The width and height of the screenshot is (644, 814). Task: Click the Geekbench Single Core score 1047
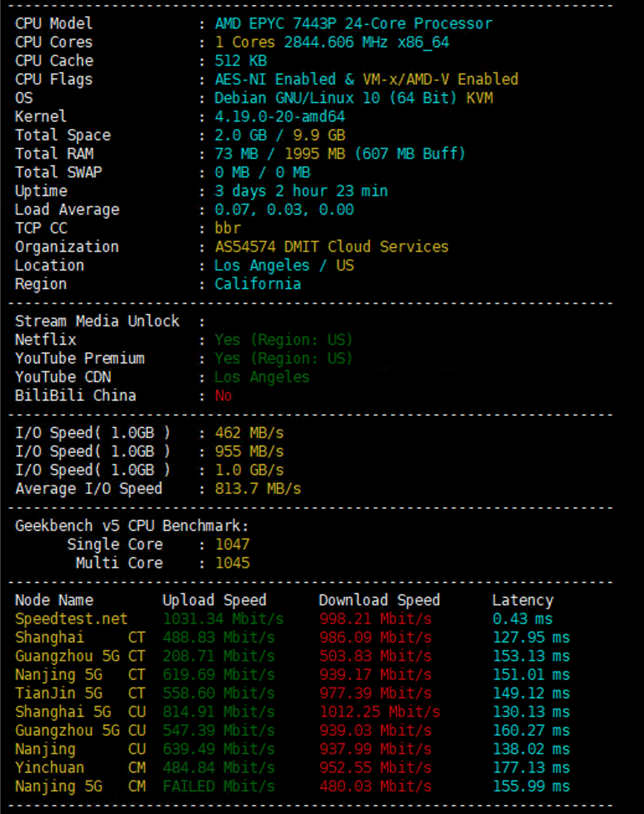tap(232, 545)
